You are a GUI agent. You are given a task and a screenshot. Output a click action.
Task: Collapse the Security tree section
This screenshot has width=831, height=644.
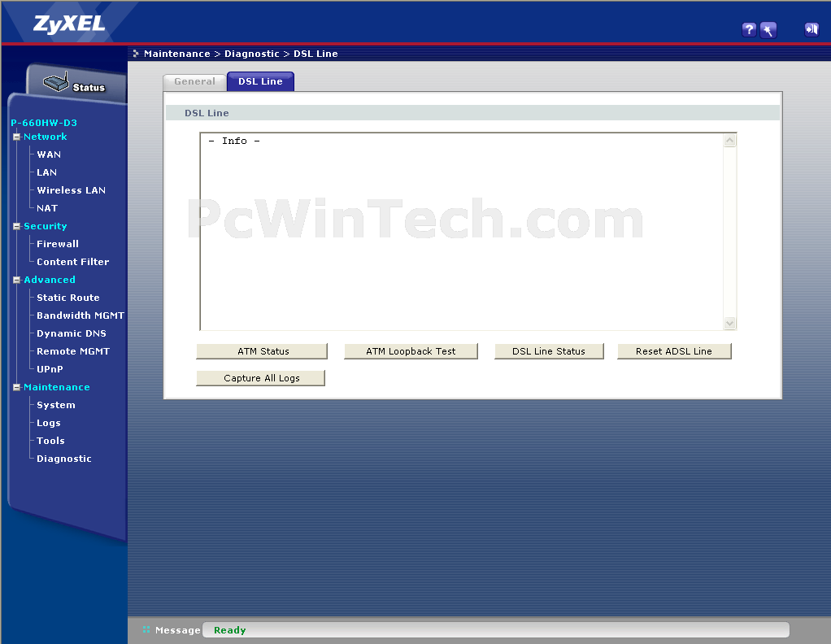(16, 226)
